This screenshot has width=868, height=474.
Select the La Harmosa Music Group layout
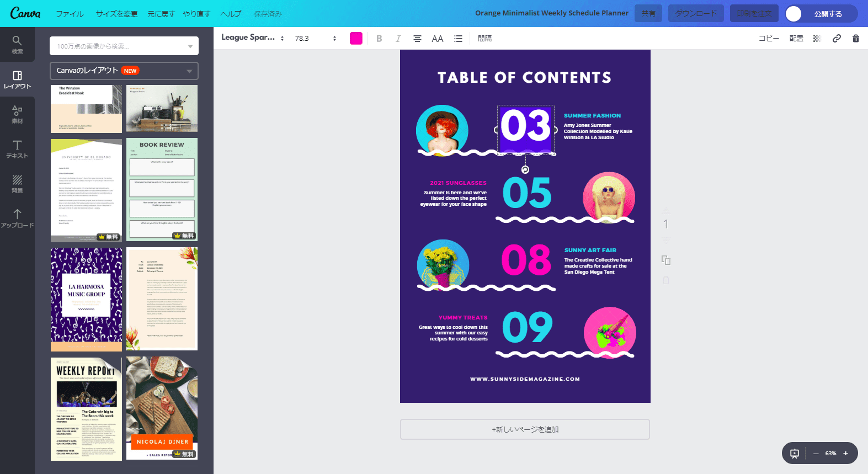click(x=86, y=300)
